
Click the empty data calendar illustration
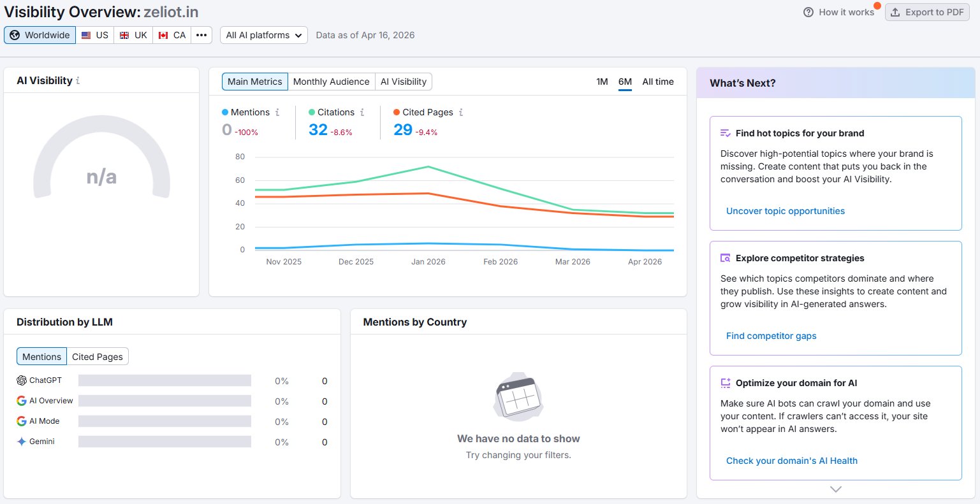[x=518, y=397]
